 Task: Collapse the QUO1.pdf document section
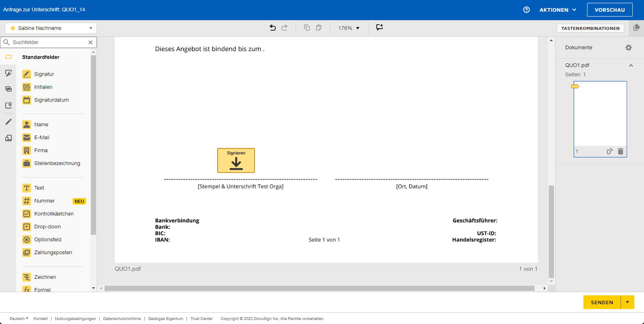click(631, 65)
